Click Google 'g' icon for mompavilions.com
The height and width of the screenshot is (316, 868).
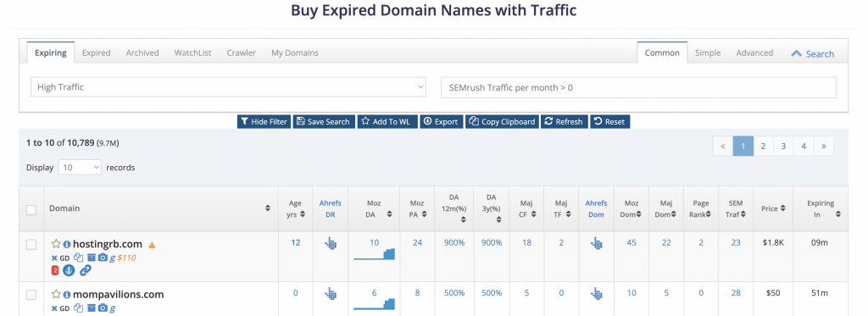(x=113, y=308)
